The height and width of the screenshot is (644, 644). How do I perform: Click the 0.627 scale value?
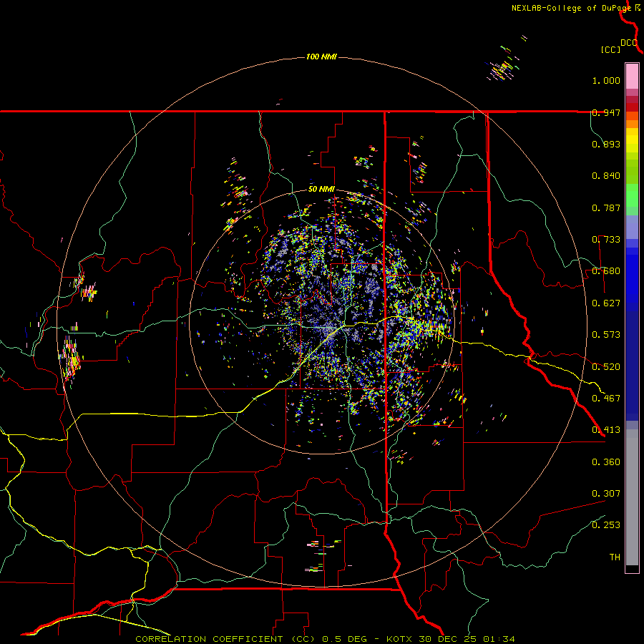tap(606, 303)
